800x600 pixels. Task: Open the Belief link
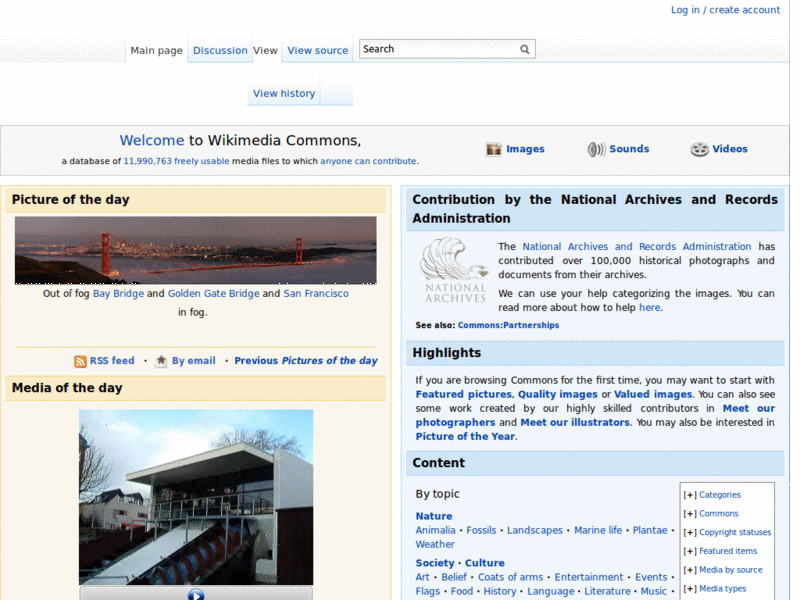(x=454, y=578)
